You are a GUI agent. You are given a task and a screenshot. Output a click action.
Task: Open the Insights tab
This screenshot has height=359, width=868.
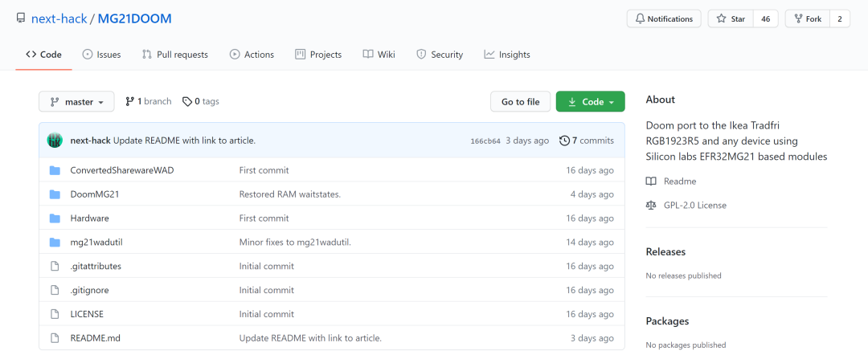click(x=507, y=54)
